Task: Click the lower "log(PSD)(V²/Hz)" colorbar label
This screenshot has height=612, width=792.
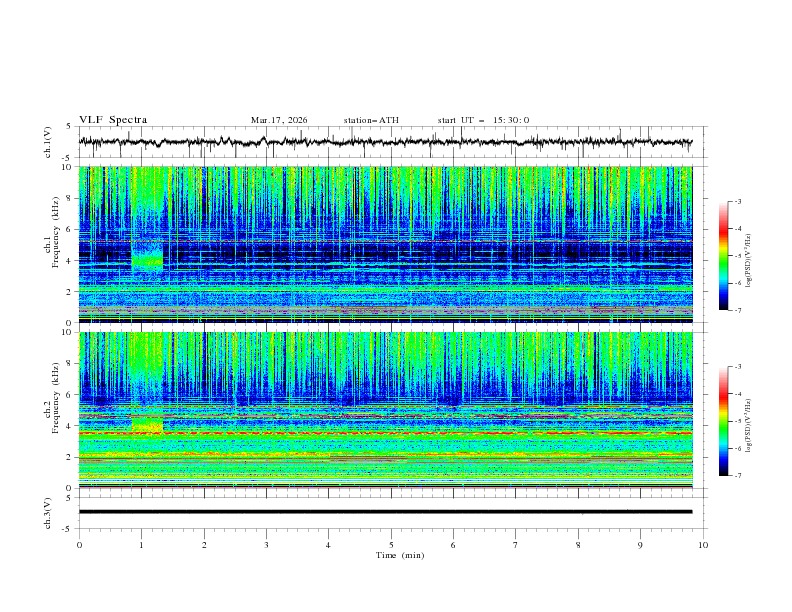Action: [x=749, y=426]
